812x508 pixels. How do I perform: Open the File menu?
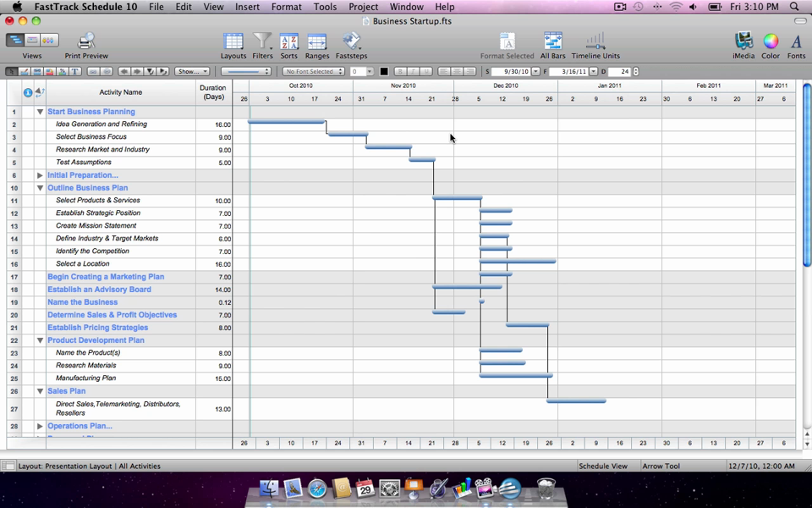tap(156, 7)
